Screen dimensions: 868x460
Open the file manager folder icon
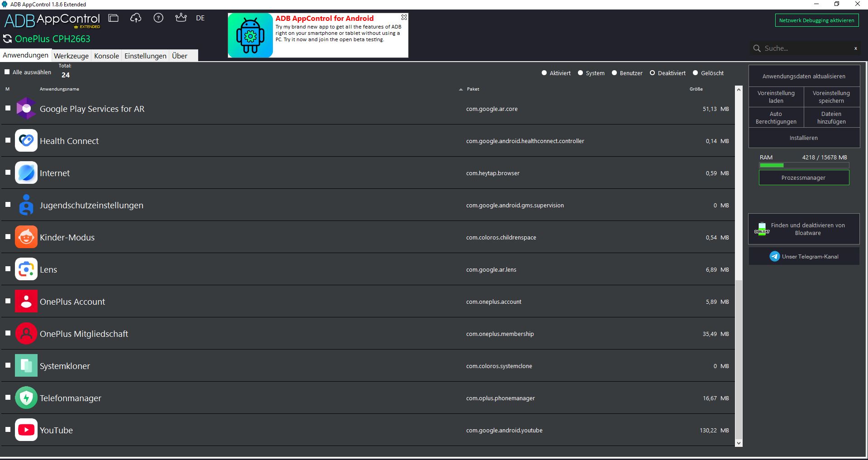(113, 18)
